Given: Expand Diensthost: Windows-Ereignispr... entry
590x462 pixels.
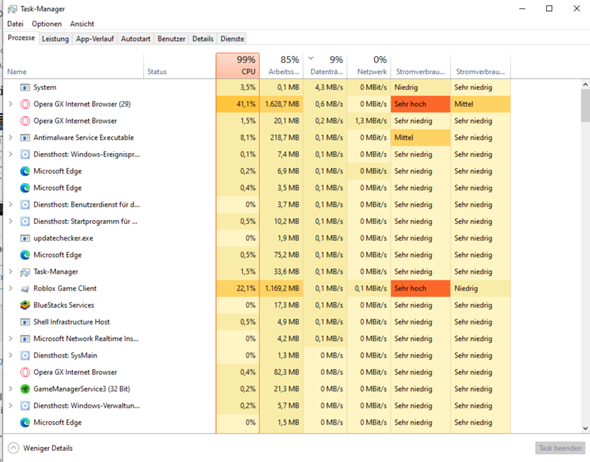Looking at the screenshot, I should click(x=11, y=154).
